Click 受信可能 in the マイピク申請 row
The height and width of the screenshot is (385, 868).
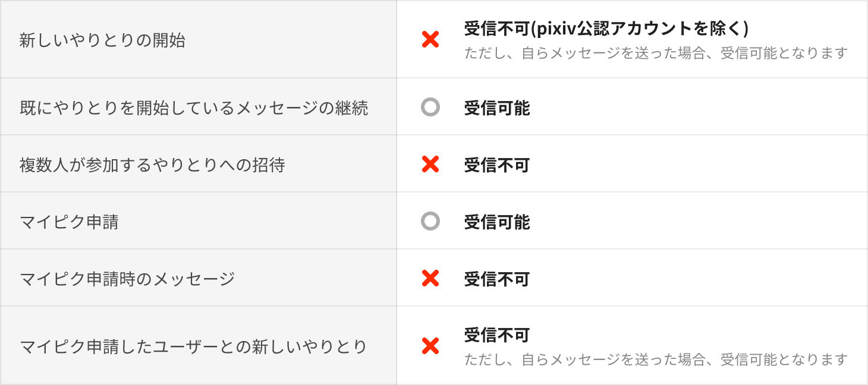coord(497,222)
